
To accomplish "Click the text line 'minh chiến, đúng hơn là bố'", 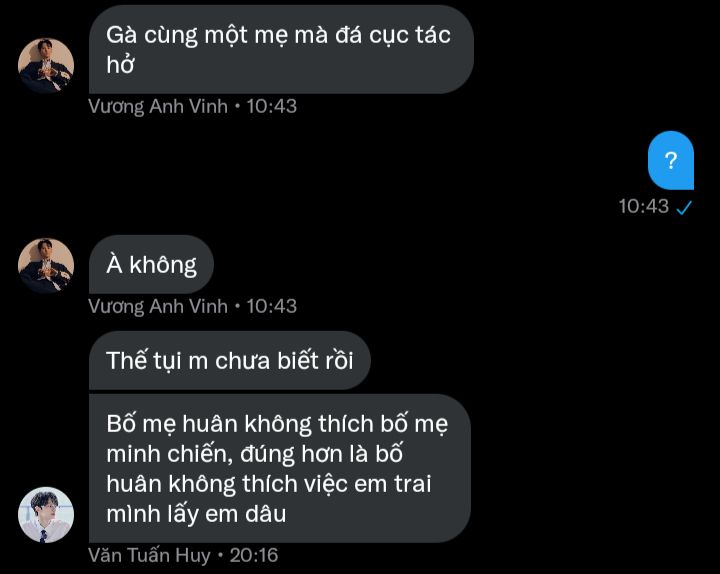I will pos(254,454).
